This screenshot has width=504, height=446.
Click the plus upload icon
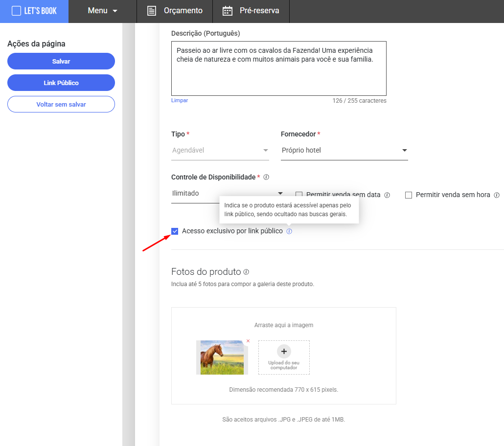pos(284,351)
